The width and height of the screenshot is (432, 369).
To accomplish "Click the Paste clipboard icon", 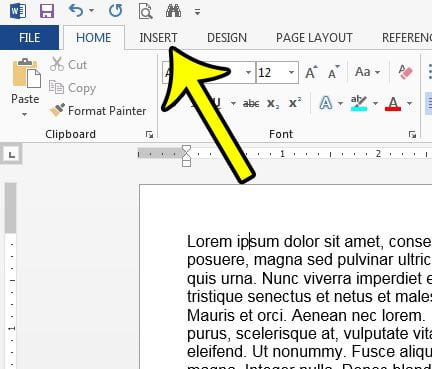I will 26,73.
